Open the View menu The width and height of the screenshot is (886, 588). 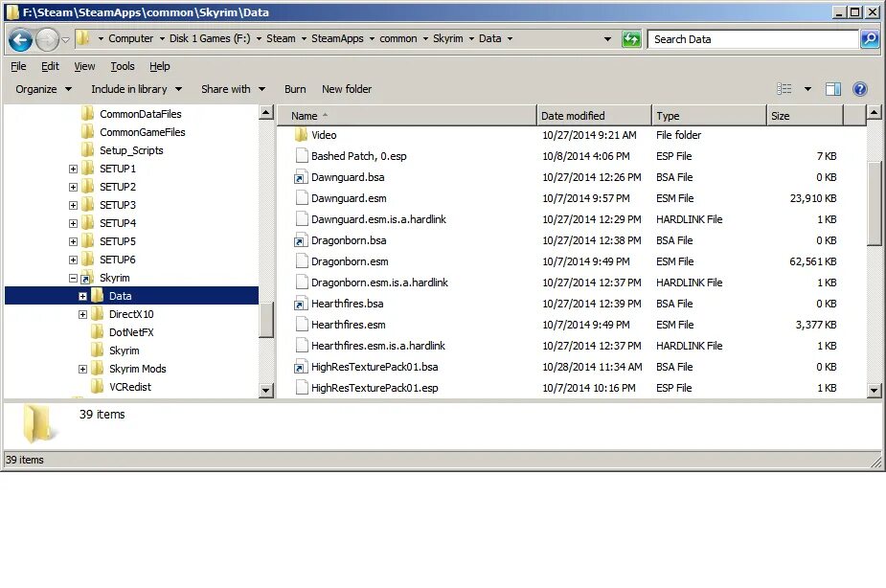click(x=84, y=66)
